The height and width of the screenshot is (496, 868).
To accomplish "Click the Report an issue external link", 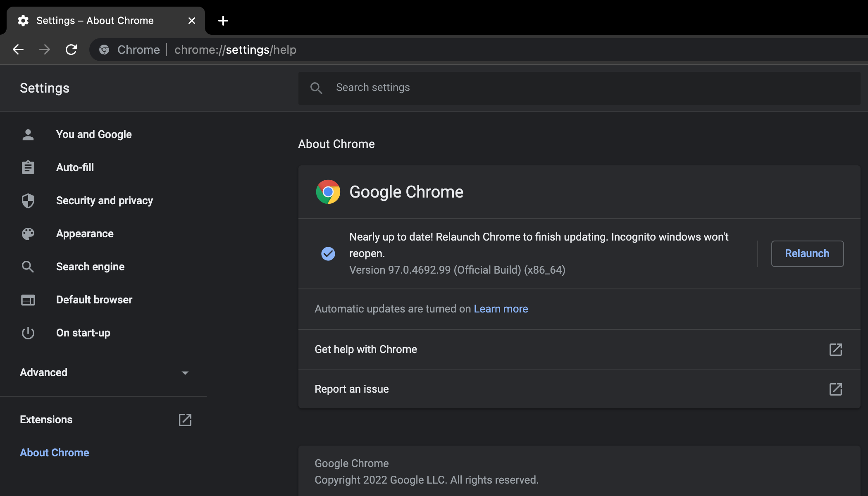I will (x=836, y=389).
